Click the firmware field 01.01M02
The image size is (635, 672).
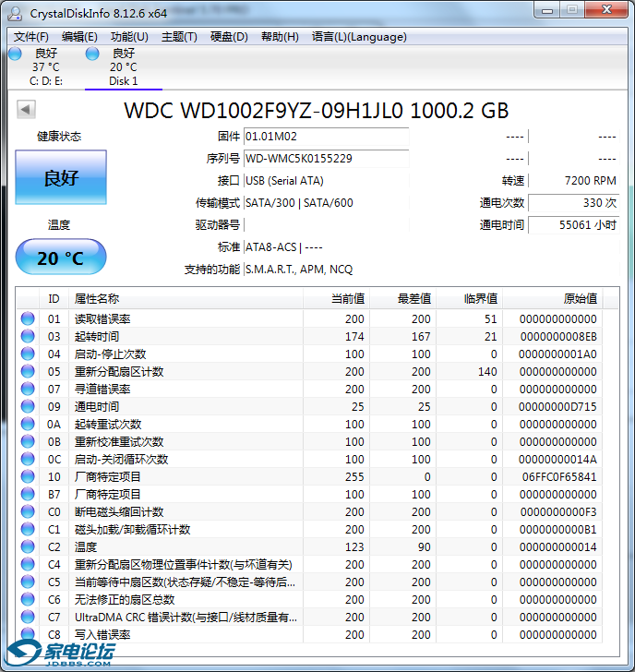click(x=326, y=137)
